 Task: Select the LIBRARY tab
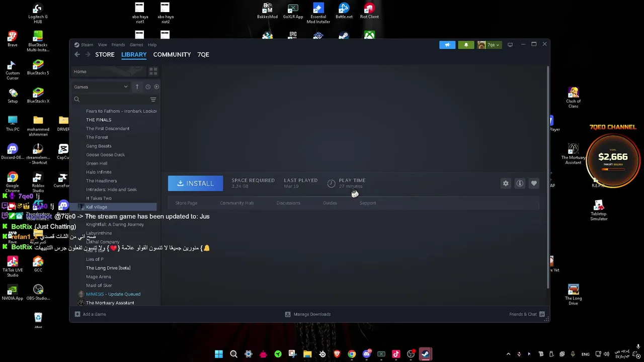coord(134,54)
